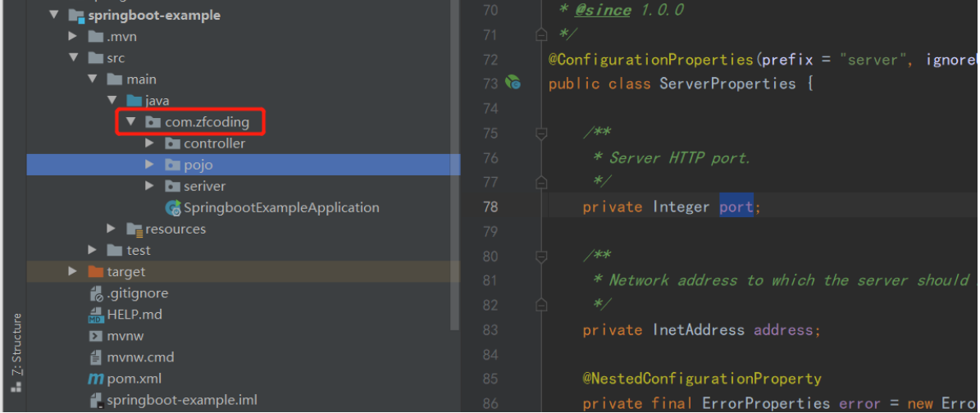Click the highlighted port field in code
The height and width of the screenshot is (413, 980).
(736, 207)
